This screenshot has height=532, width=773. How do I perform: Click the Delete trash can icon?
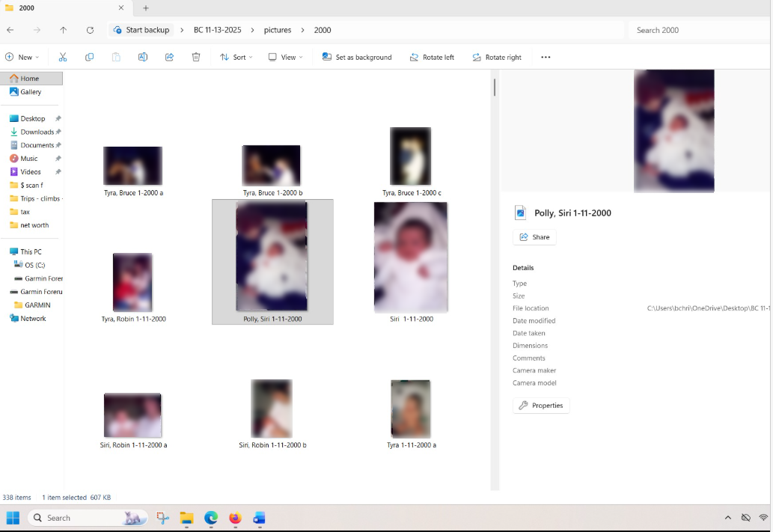[x=196, y=57]
